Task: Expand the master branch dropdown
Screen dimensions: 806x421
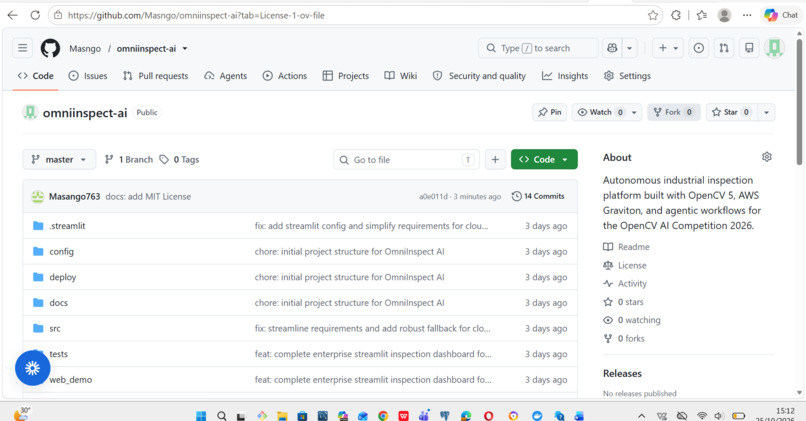Action: coord(59,159)
